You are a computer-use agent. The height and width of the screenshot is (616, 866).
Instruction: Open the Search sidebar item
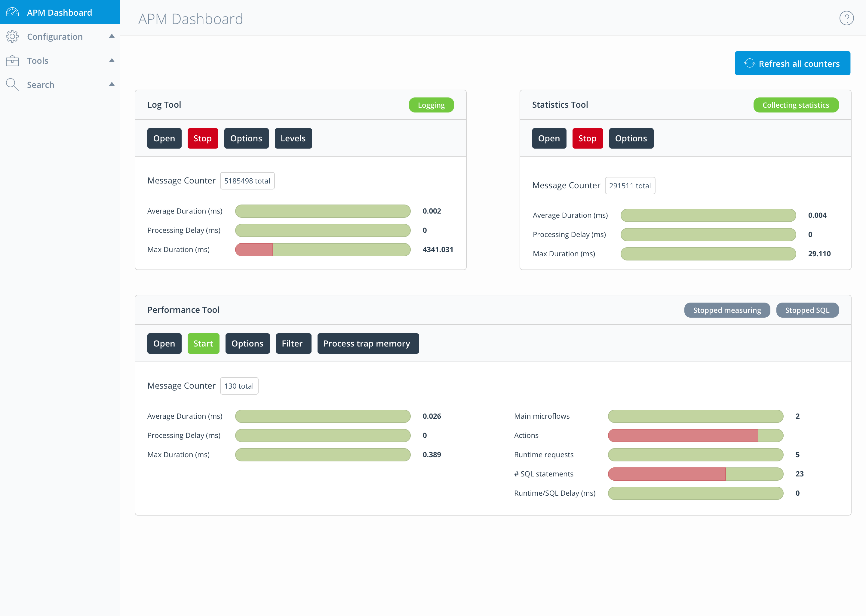[60, 85]
